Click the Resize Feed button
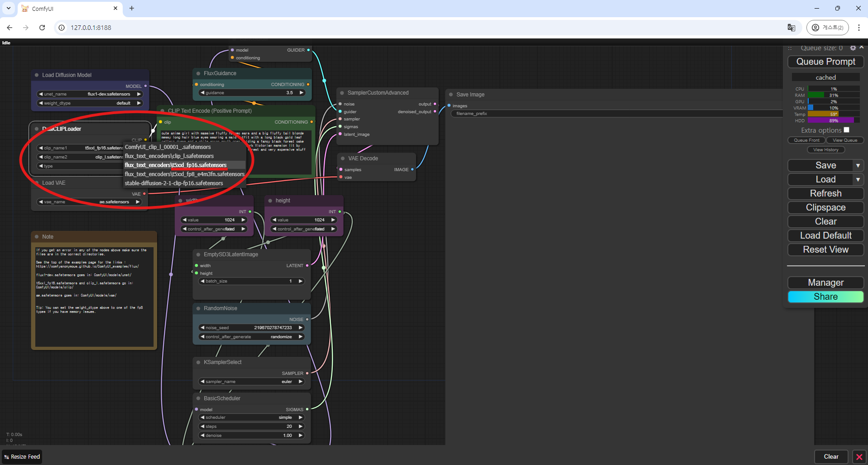The image size is (868, 465). point(22,457)
